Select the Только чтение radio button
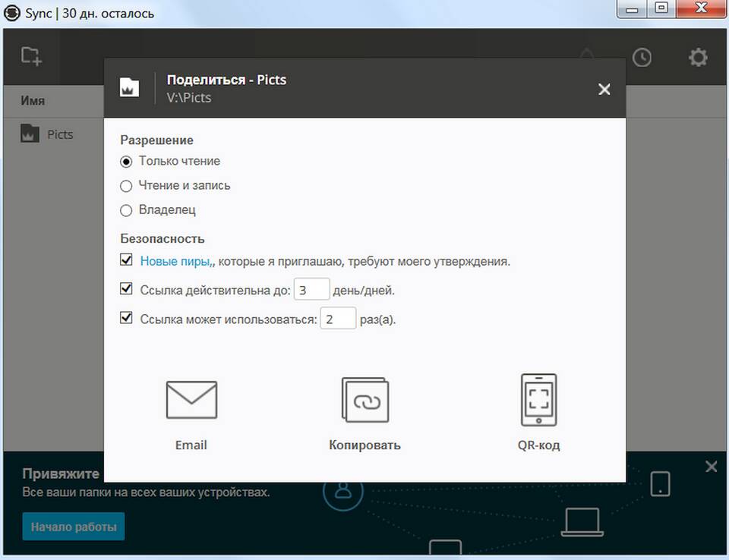 point(126,162)
